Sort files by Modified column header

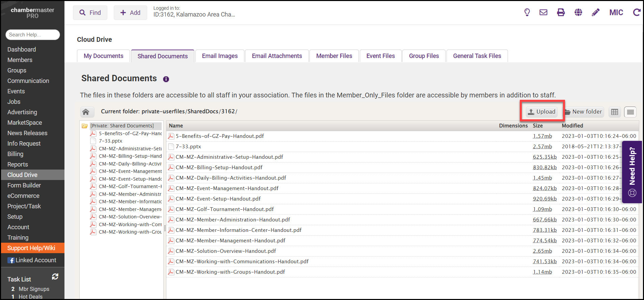pos(572,126)
